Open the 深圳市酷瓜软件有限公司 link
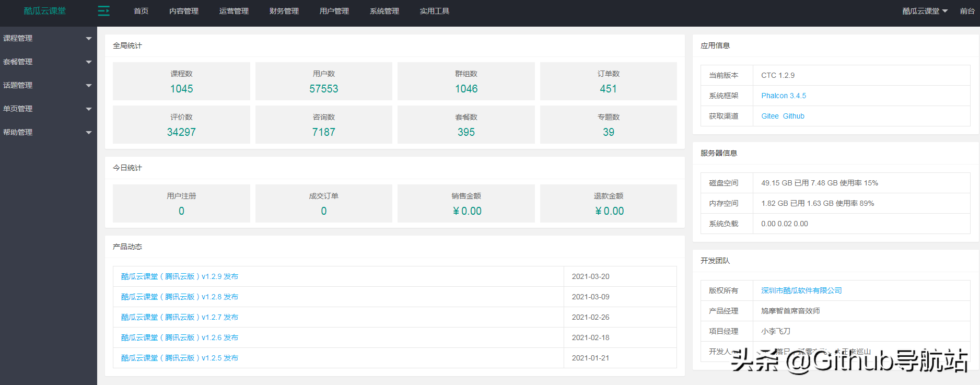The height and width of the screenshot is (385, 980). [x=801, y=290]
